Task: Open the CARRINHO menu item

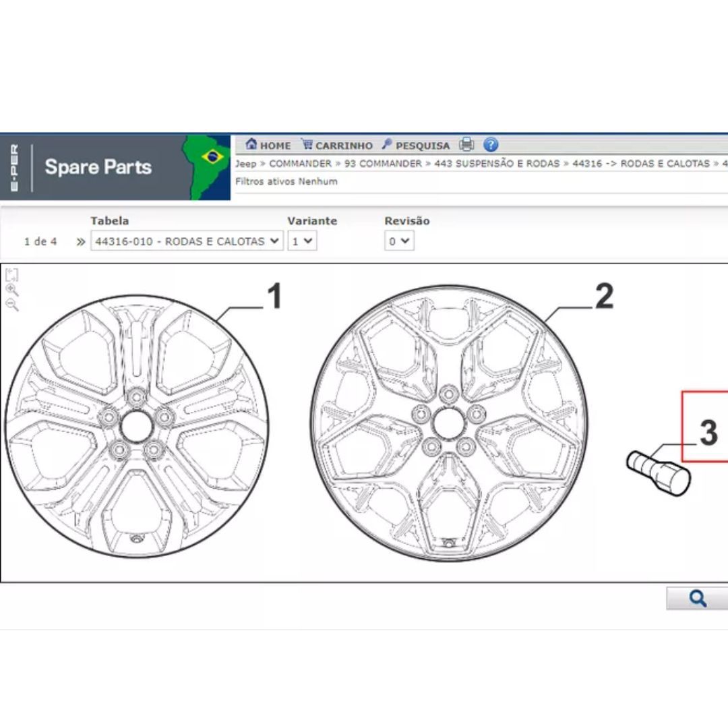Action: (344, 145)
